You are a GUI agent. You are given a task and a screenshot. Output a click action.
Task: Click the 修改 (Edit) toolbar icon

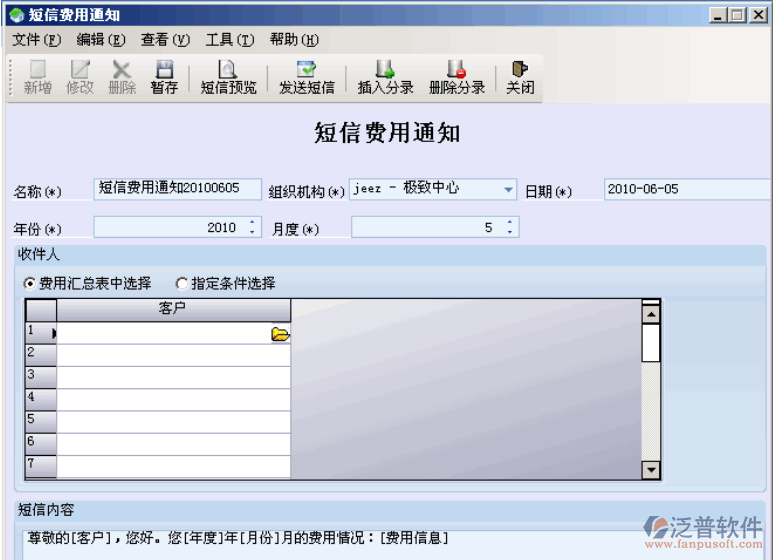[80, 77]
